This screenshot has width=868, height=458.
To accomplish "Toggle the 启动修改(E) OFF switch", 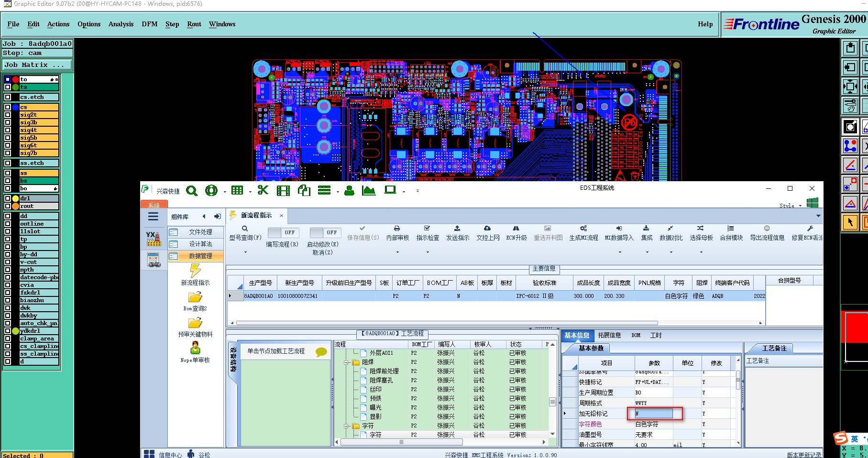I will [x=324, y=232].
